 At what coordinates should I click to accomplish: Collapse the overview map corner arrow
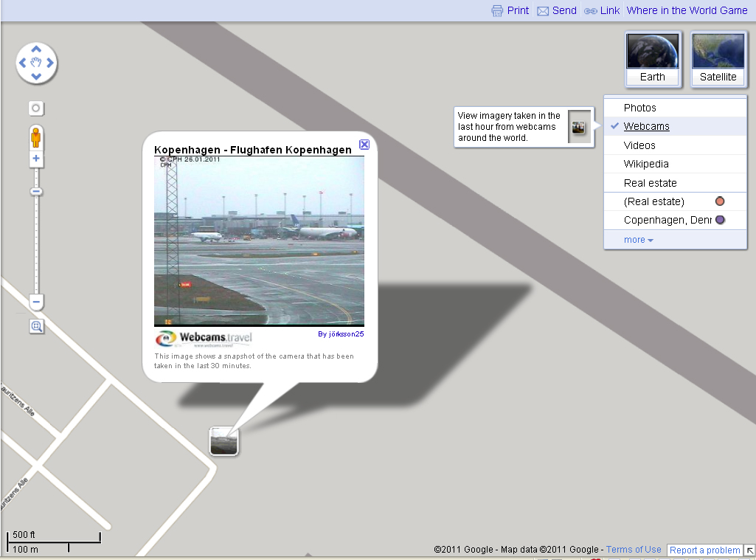coord(749,550)
